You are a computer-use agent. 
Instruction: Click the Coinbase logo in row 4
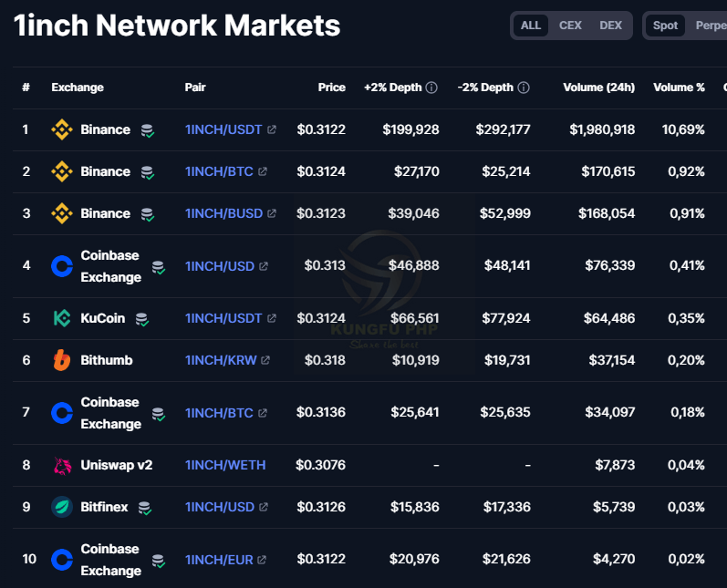(62, 266)
